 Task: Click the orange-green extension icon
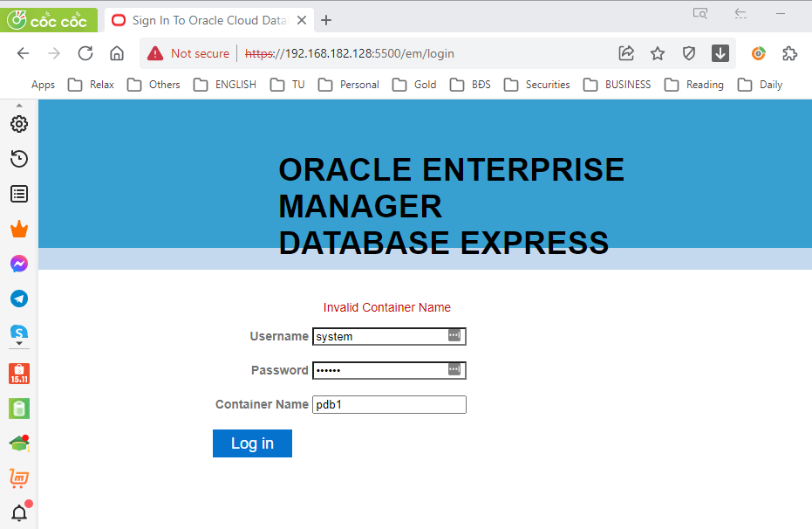tap(759, 53)
